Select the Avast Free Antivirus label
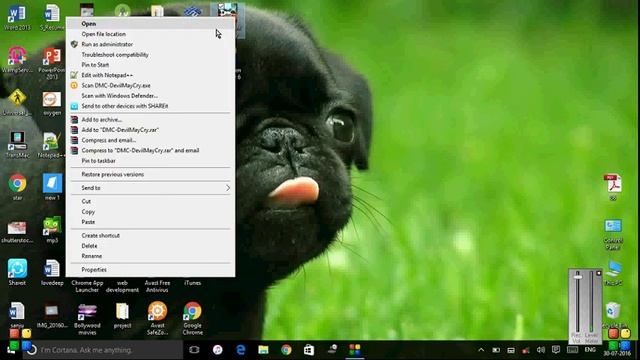 click(157, 286)
